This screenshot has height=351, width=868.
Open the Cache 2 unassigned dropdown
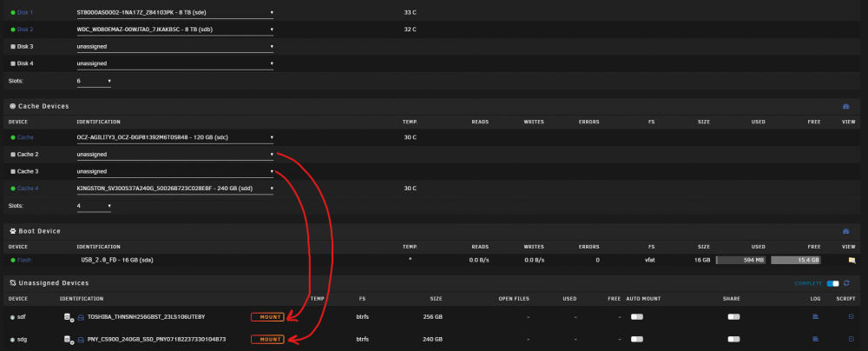[175, 154]
